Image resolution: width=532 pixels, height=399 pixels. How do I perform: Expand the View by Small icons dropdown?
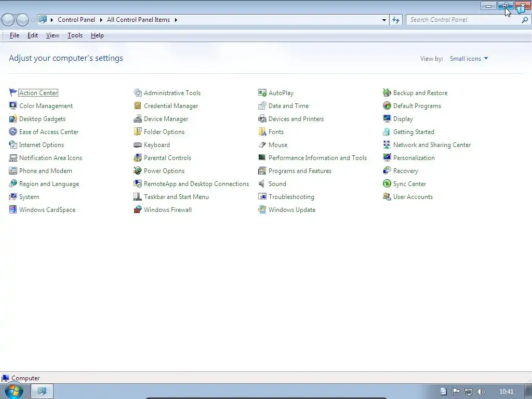(469, 58)
